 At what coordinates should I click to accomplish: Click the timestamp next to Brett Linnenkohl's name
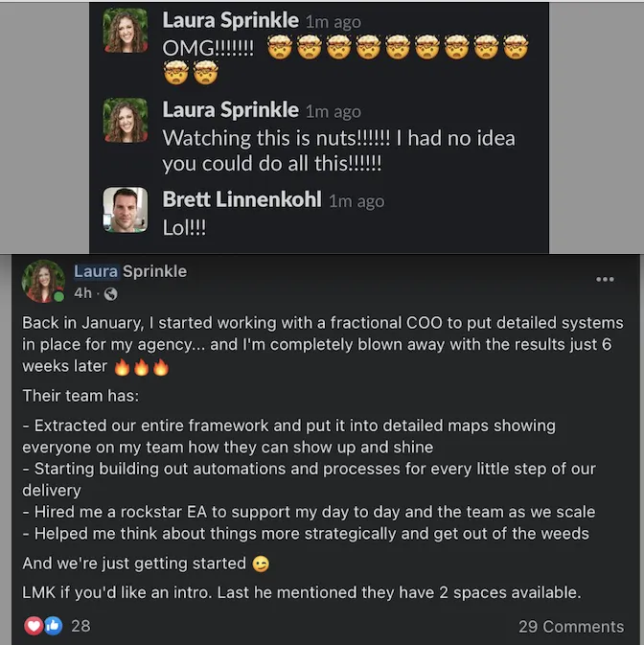click(356, 201)
